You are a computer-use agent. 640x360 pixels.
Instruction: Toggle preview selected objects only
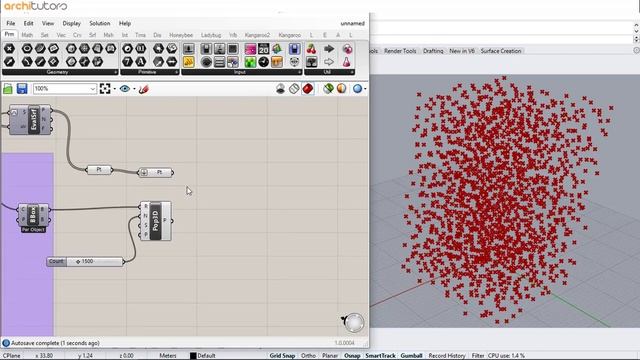click(x=328, y=89)
